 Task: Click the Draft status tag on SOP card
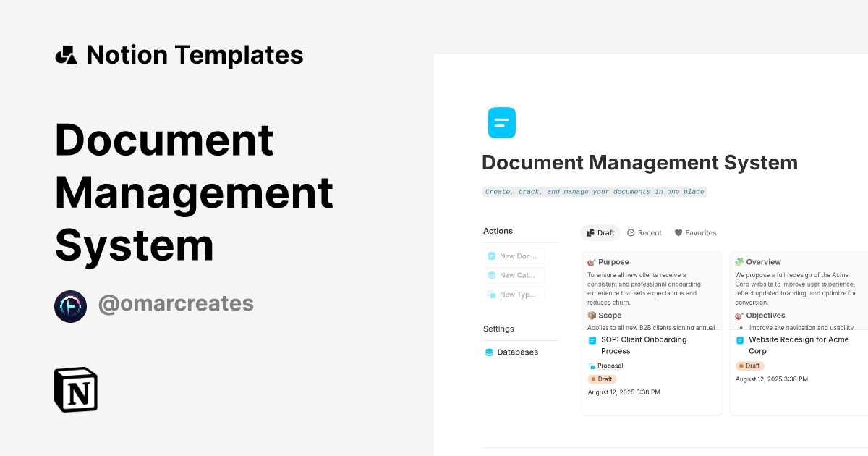602,379
